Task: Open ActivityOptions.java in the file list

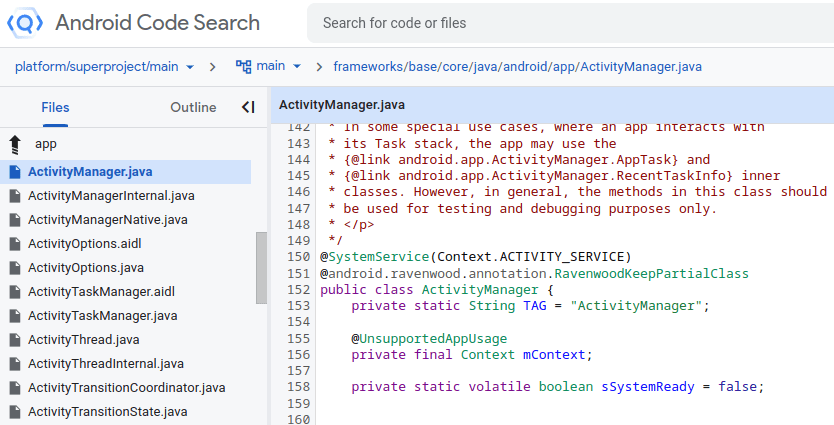Action: click(86, 268)
